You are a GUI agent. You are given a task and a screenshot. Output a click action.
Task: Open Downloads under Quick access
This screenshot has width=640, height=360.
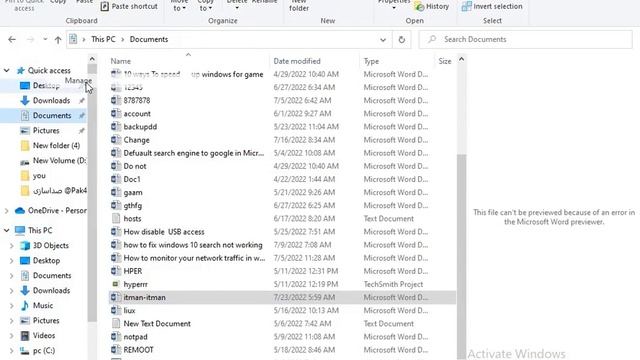(x=51, y=100)
